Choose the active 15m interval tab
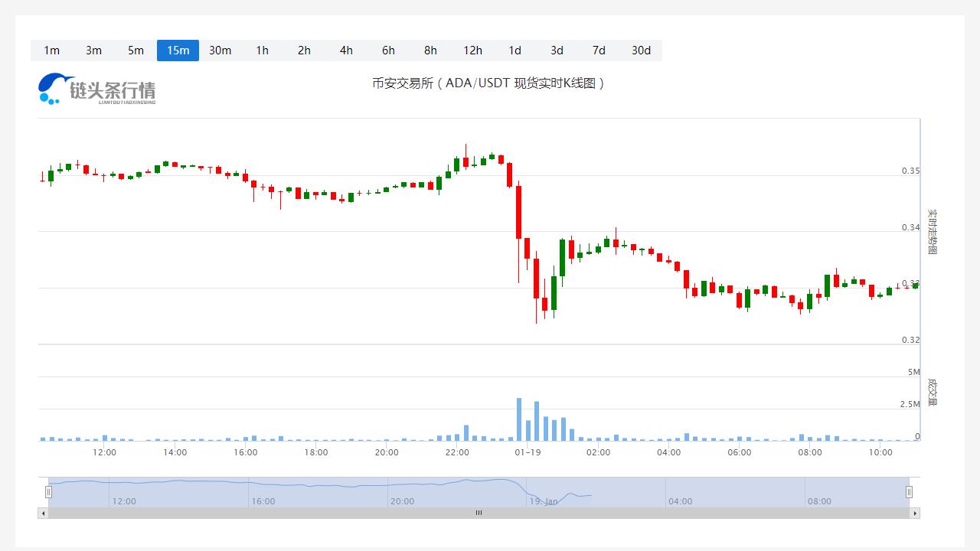 point(178,51)
